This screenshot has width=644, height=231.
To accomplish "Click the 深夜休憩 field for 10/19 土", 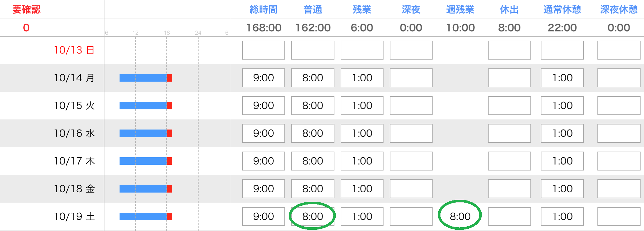I will click(x=619, y=217).
